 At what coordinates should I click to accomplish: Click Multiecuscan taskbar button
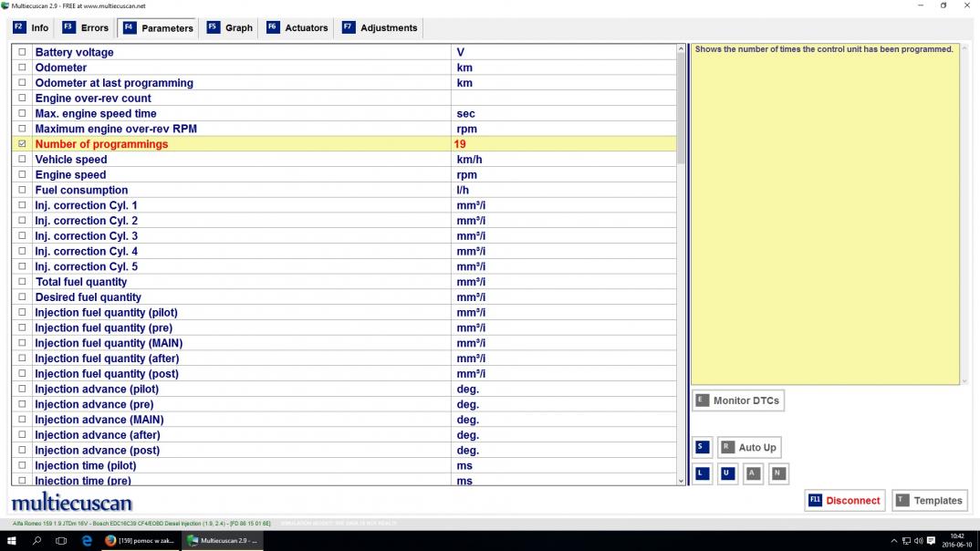223,541
